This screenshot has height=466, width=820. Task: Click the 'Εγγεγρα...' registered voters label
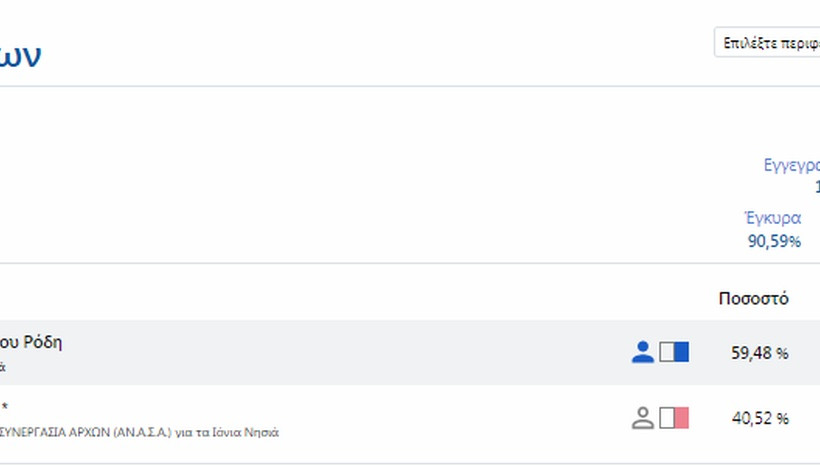[791, 165]
